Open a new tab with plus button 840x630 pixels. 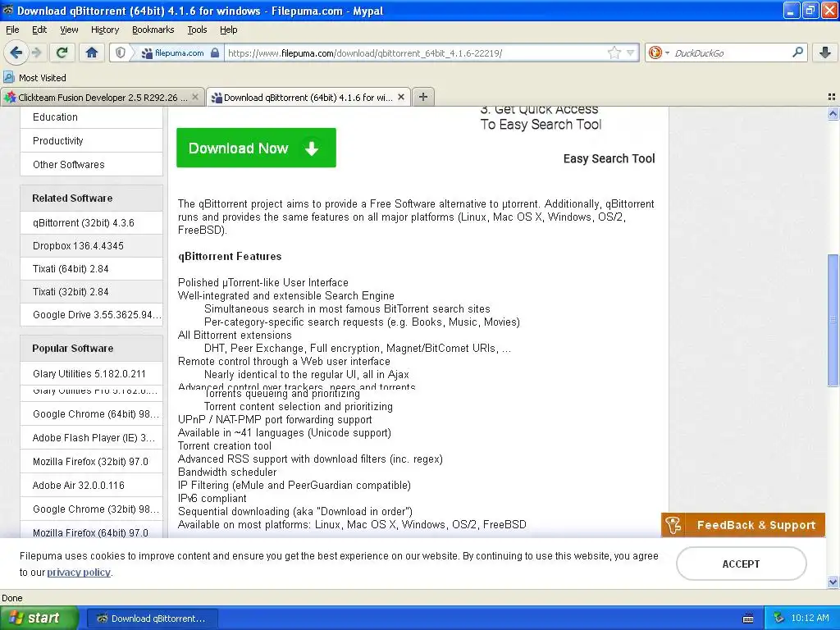423,97
